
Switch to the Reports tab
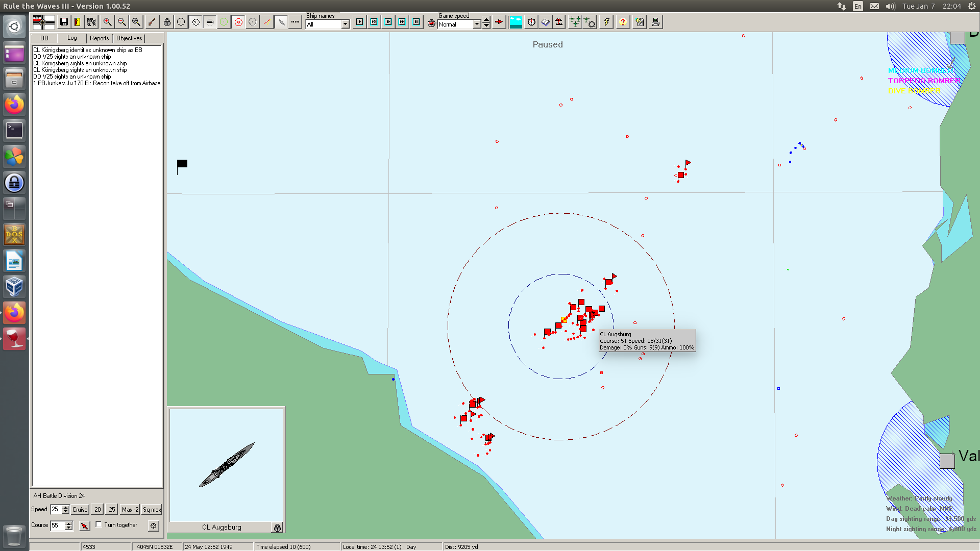99,38
